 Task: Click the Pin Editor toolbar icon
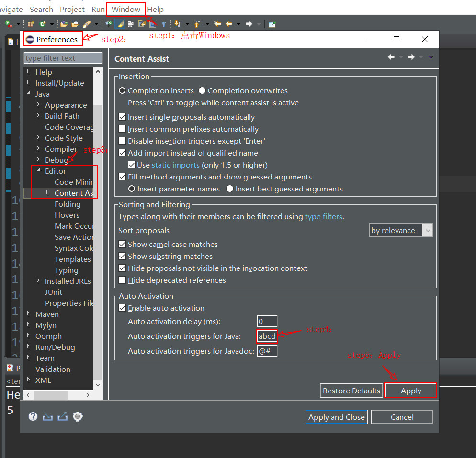[272, 24]
